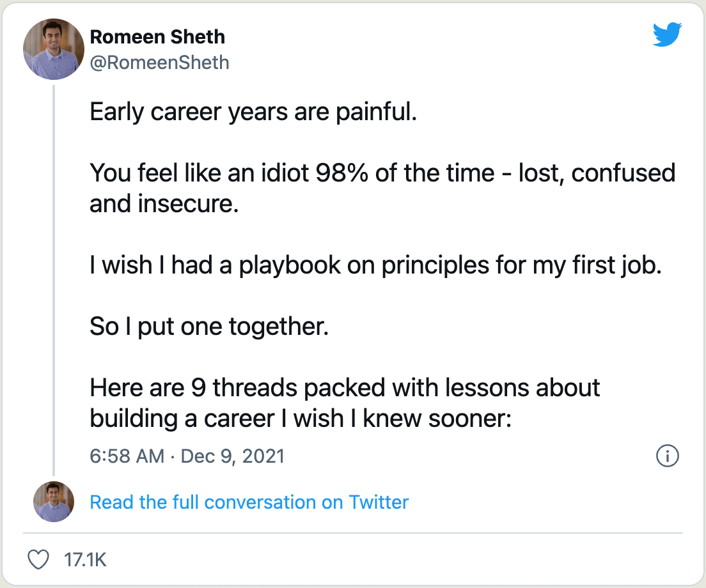706x588 pixels.
Task: Open the tweet info icon
Action: coord(668,456)
